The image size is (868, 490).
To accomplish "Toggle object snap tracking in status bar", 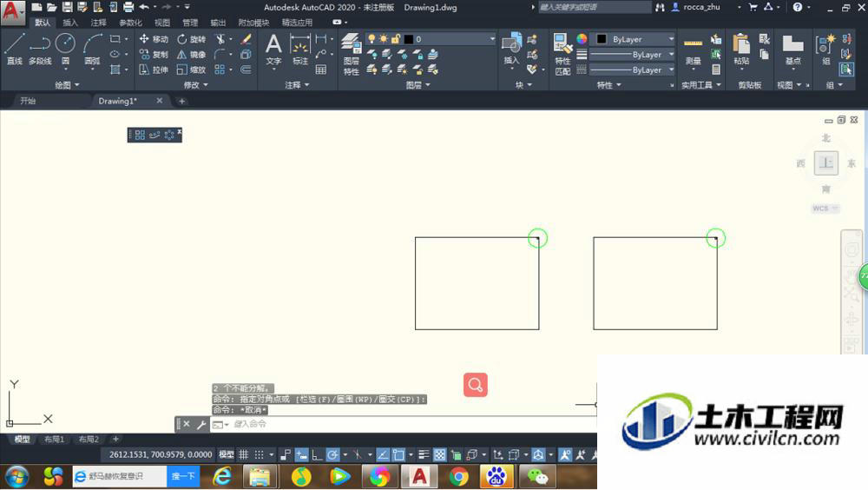I will (383, 455).
